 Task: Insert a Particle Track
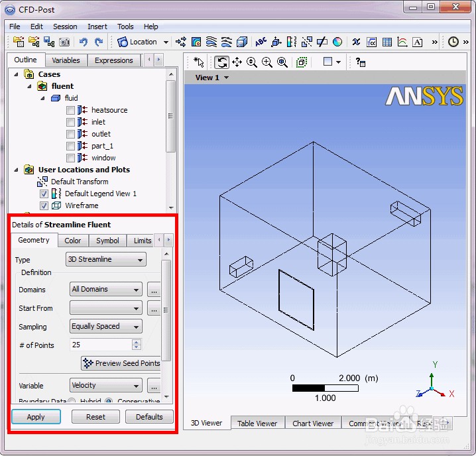[227, 42]
